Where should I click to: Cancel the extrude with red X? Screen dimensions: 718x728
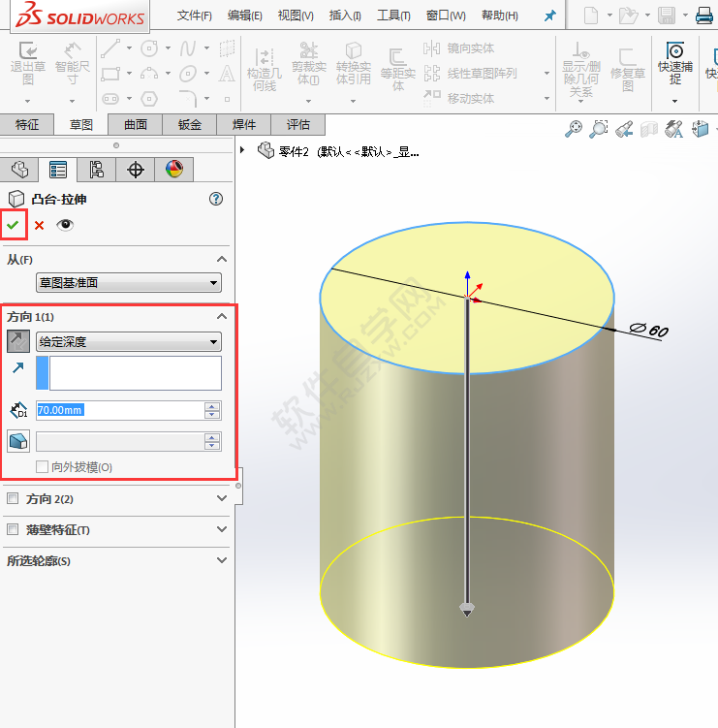tap(40, 225)
